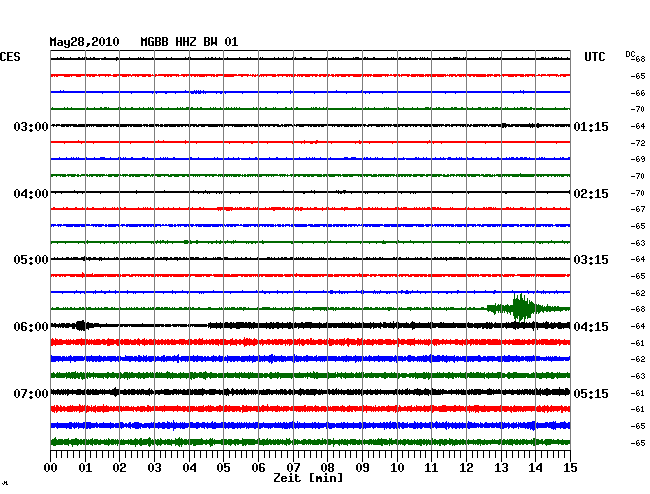Click the 05:15 UTC time label

click(x=591, y=393)
